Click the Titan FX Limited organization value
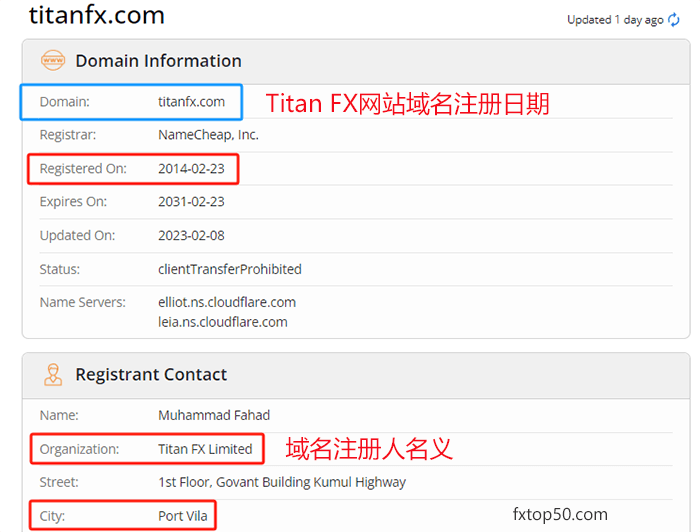Image resolution: width=700 pixels, height=532 pixels. (x=205, y=449)
